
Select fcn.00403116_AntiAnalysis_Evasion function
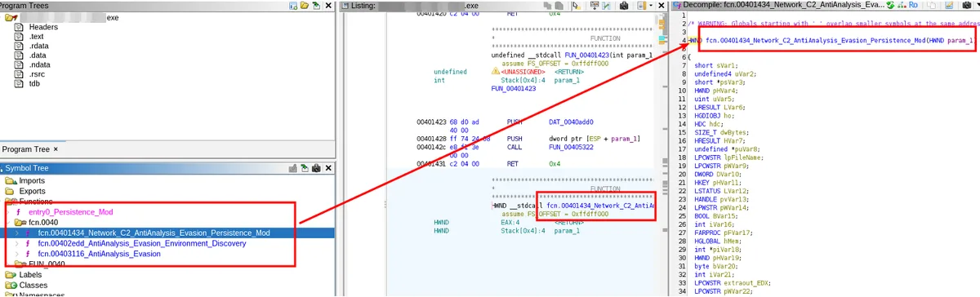click(x=99, y=254)
